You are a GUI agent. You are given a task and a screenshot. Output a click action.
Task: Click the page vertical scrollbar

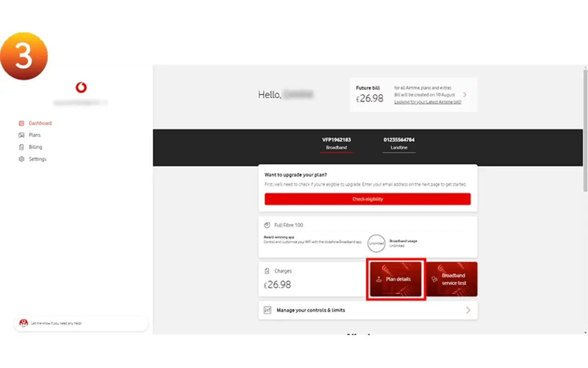pos(585,130)
